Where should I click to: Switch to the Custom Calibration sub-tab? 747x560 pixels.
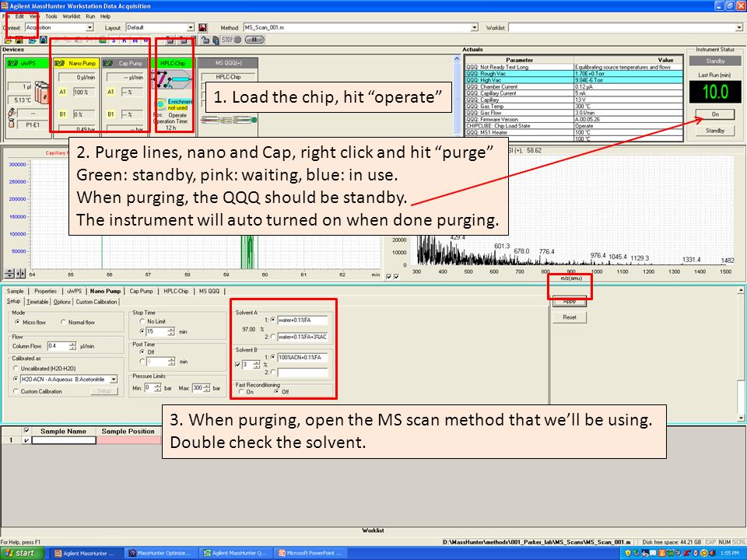[x=96, y=302]
